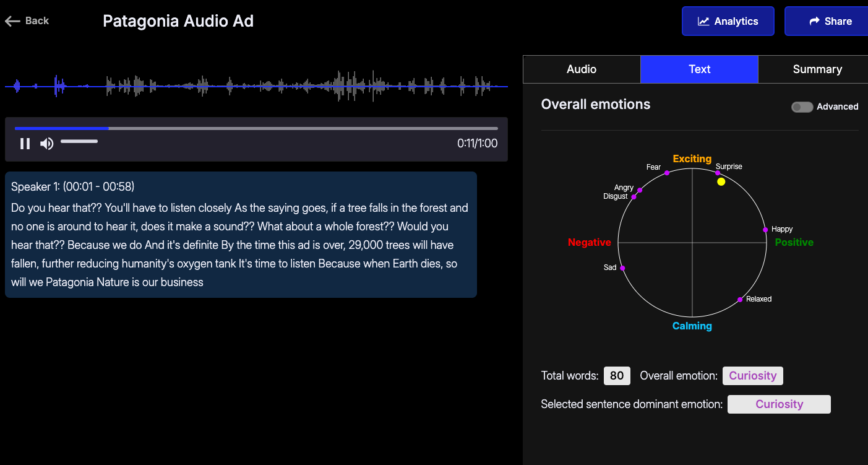Seek on the audio progress bar
This screenshot has width=868, height=465.
(x=256, y=129)
